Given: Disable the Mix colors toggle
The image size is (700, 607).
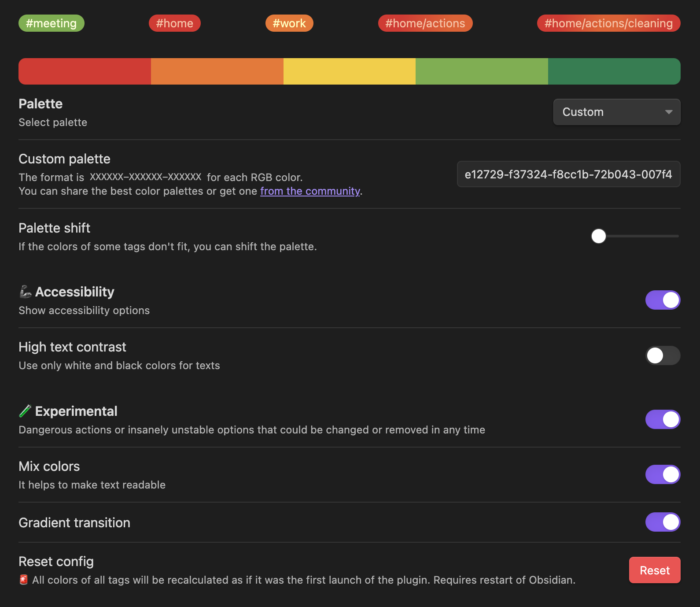Looking at the screenshot, I should click(x=663, y=474).
